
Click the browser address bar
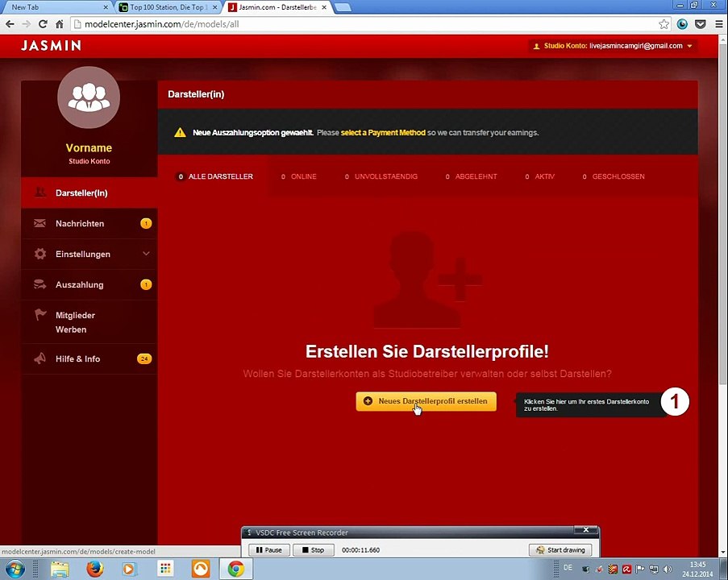[362, 24]
